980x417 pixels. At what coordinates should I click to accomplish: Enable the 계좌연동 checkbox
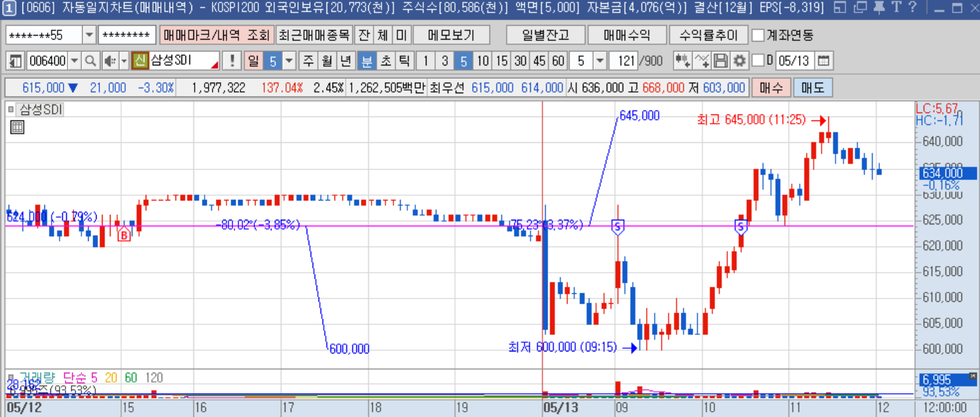tap(759, 35)
